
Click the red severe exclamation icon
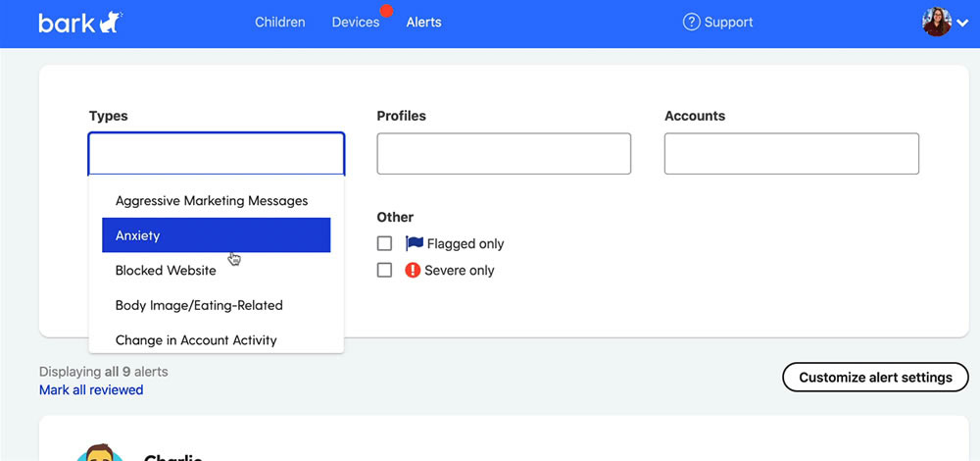click(x=413, y=270)
